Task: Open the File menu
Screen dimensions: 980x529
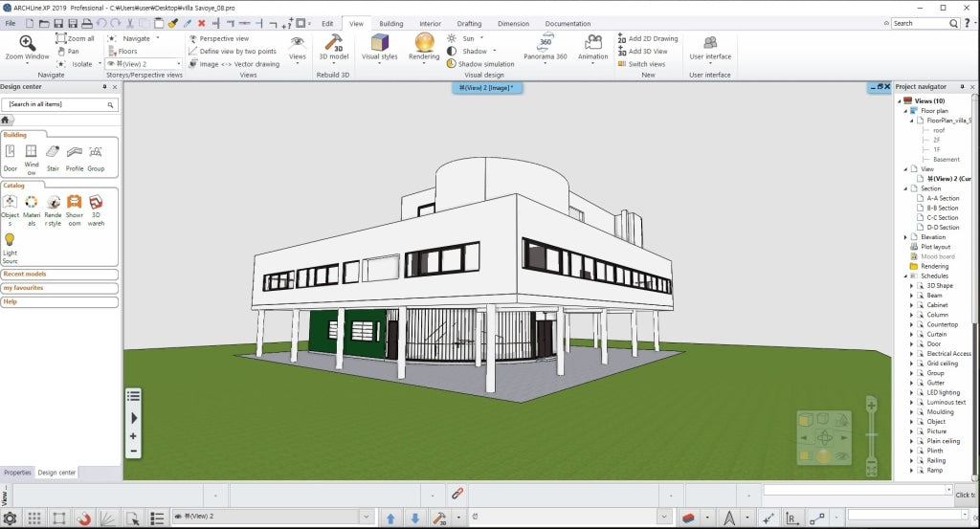Action: pos(11,23)
